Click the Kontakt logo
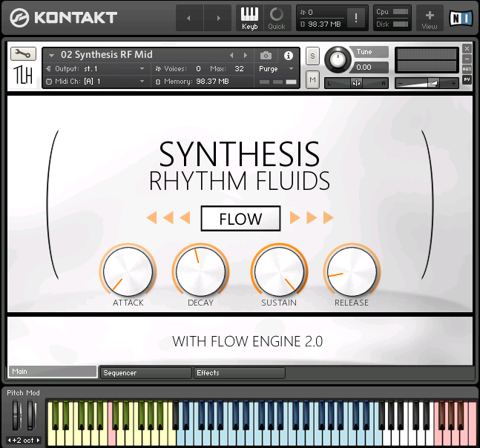The height and width of the screenshot is (448, 480). click(x=63, y=18)
